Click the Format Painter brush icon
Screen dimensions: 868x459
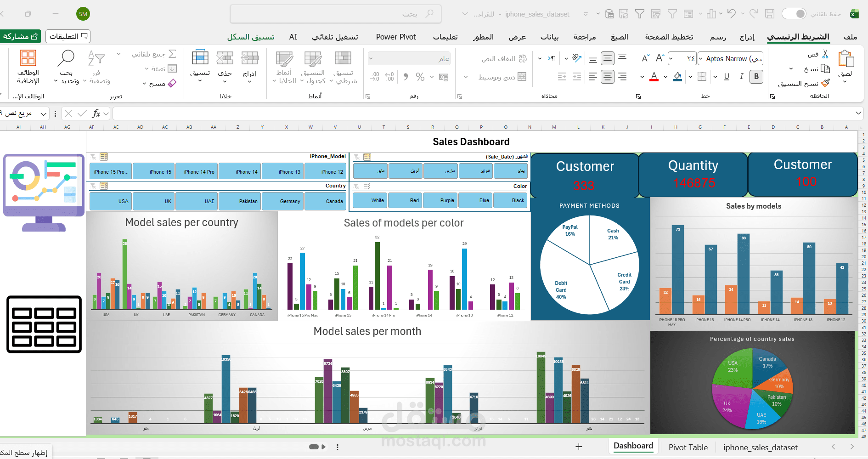tap(825, 83)
